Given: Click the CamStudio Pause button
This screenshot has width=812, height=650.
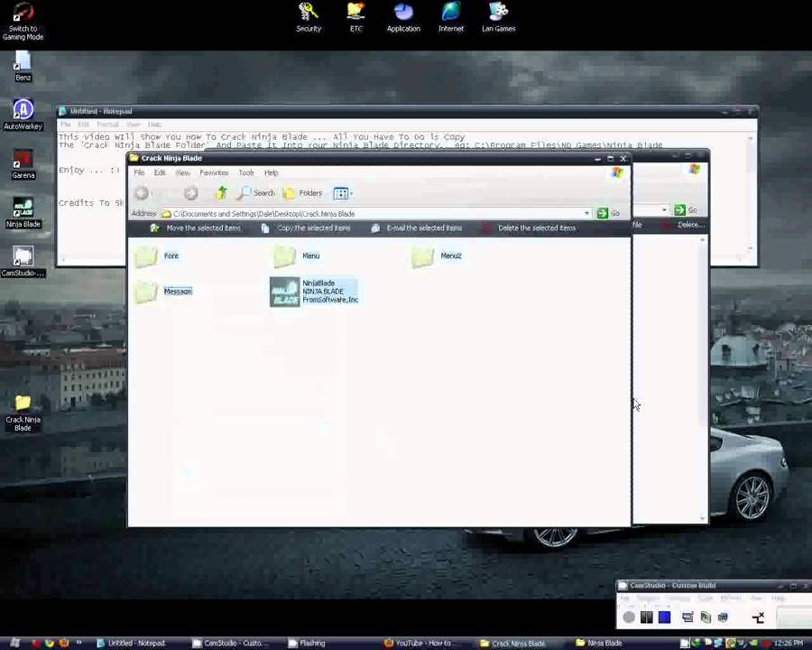Looking at the screenshot, I should tap(646, 617).
